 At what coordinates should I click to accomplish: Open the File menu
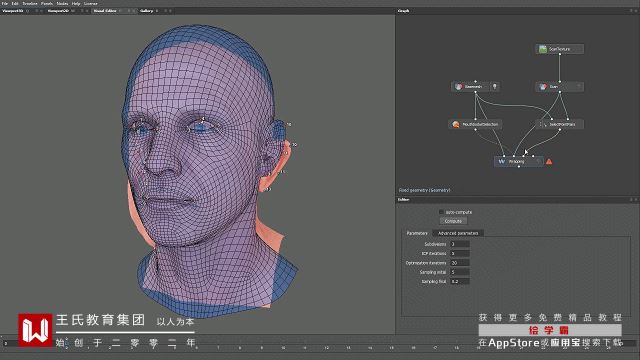click(x=5, y=3)
